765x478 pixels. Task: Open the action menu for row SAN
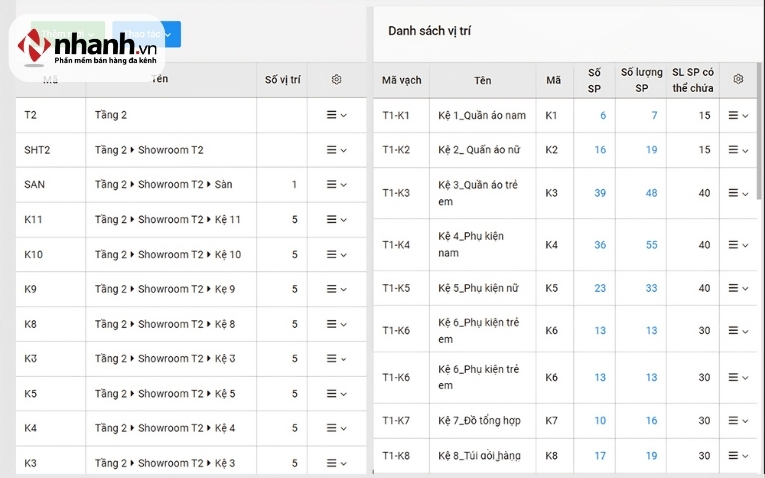pos(336,185)
